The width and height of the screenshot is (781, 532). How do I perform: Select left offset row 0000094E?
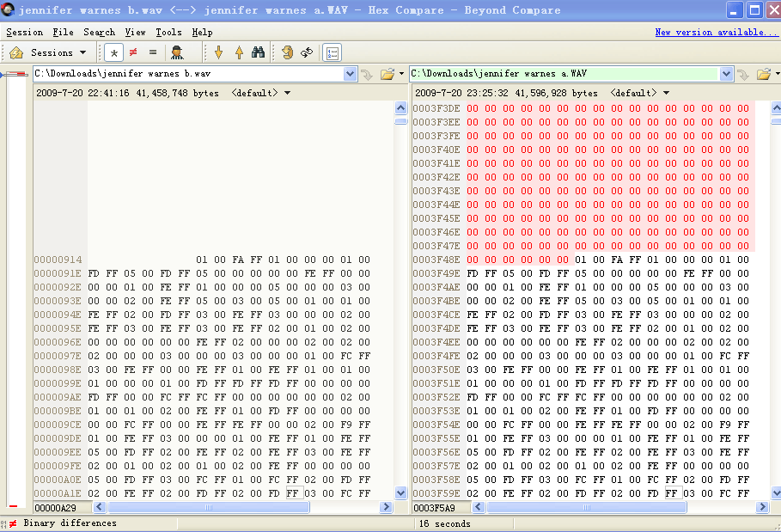coord(58,315)
